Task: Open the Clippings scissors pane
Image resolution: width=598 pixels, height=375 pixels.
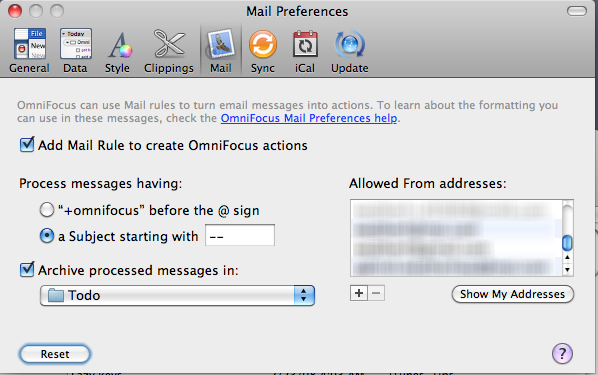Action: point(169,51)
